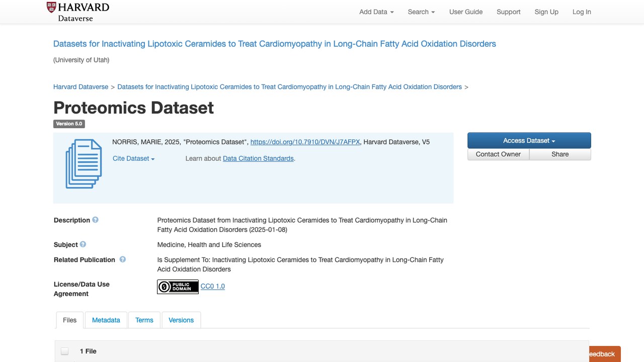The image size is (644, 362).
Task: Open the Versions tab
Action: coord(181,320)
